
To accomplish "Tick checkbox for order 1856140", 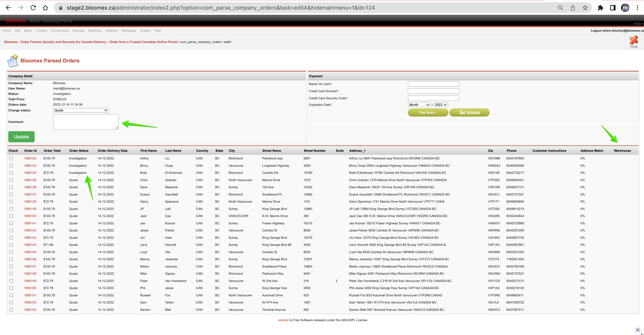I will tap(11, 216).
